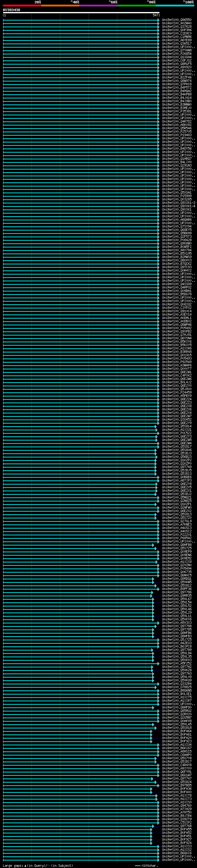Click hit label UniRef100_O78825

coord(176,687)
